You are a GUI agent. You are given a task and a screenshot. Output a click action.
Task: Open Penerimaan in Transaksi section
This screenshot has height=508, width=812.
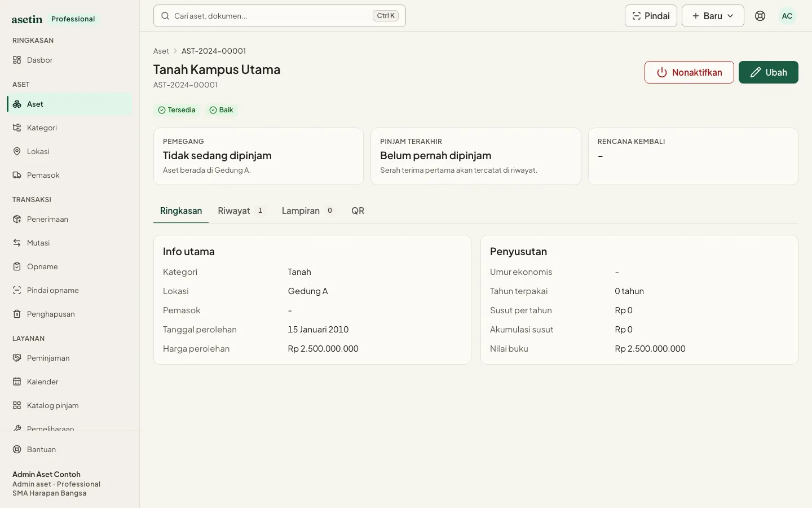(x=69, y=219)
